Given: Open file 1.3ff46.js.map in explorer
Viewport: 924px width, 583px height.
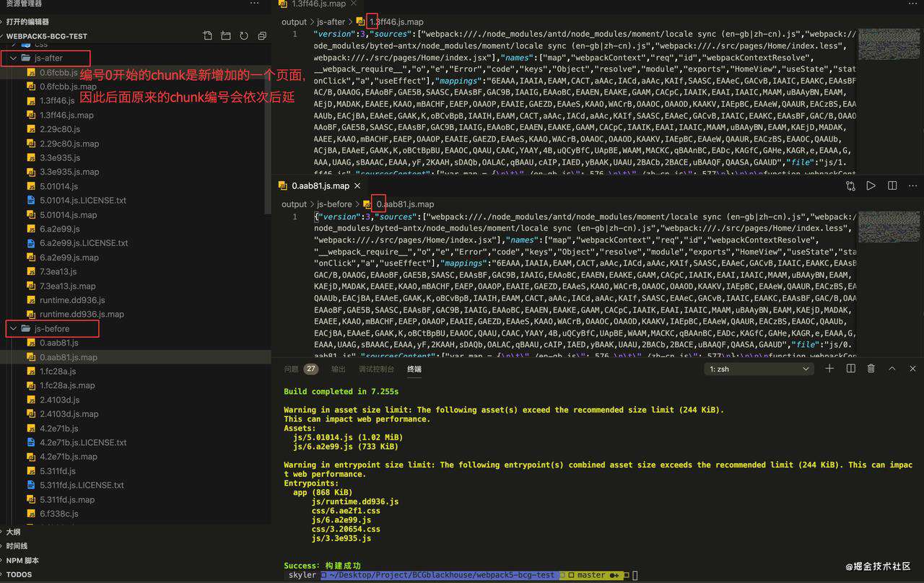Looking at the screenshot, I should 66,115.
